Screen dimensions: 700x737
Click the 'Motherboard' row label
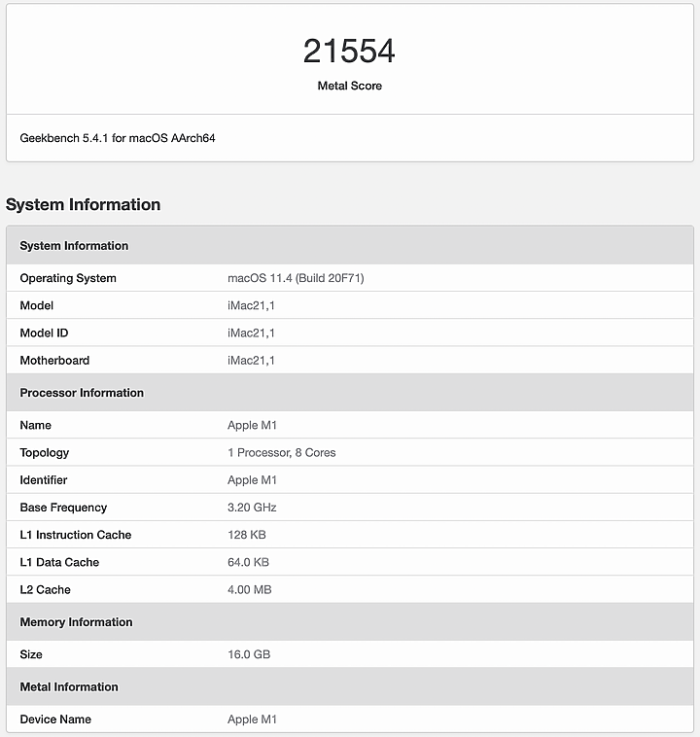(x=54, y=361)
